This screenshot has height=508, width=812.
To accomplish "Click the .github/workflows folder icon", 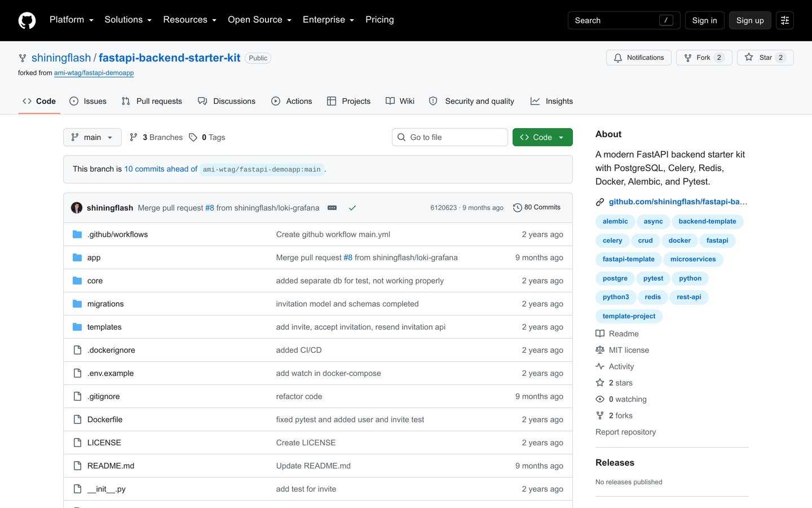I will pyautogui.click(x=77, y=234).
